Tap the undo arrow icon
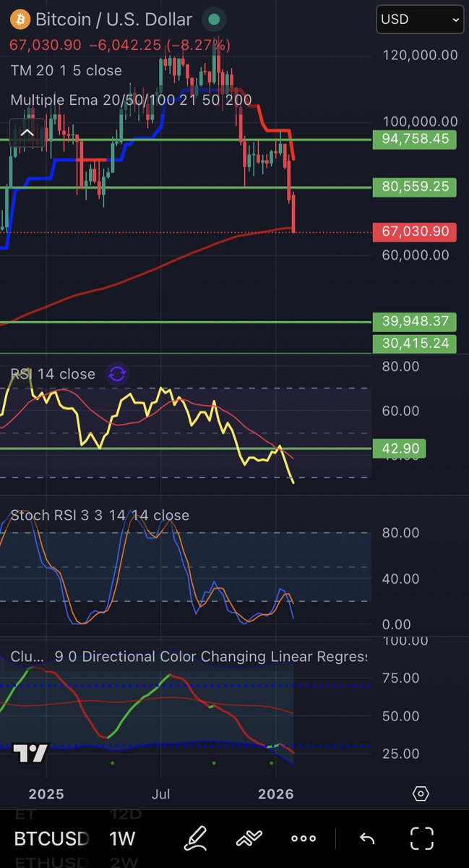The width and height of the screenshot is (469, 868). 367,839
